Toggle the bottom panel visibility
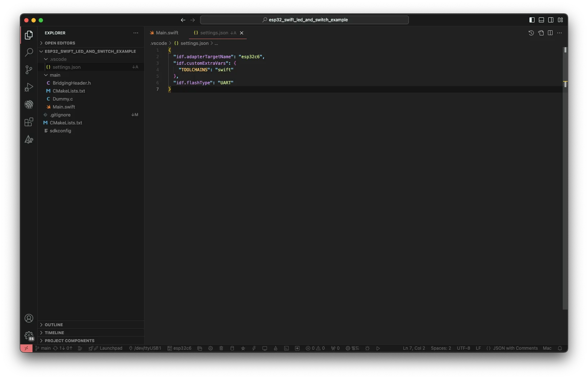The height and width of the screenshot is (379, 588). 541,20
